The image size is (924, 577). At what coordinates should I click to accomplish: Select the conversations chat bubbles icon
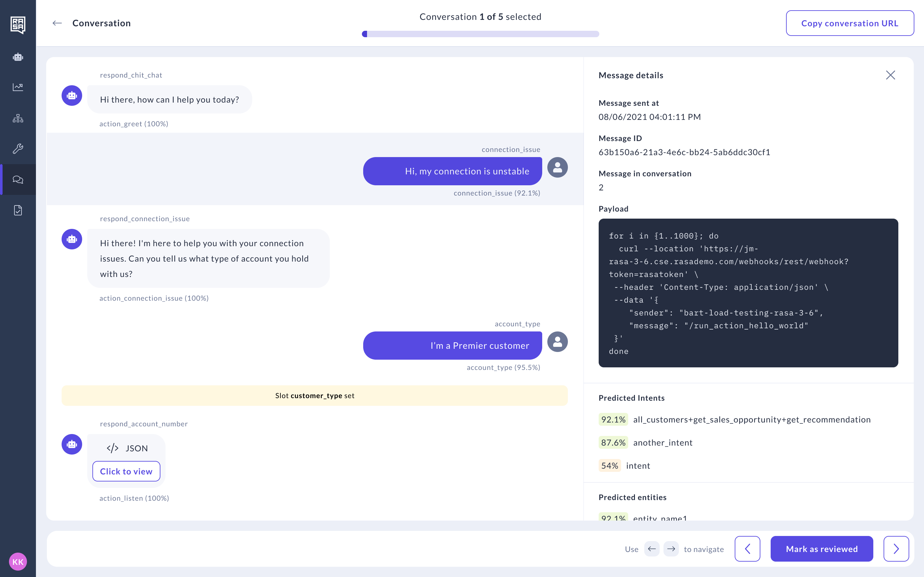pyautogui.click(x=18, y=180)
